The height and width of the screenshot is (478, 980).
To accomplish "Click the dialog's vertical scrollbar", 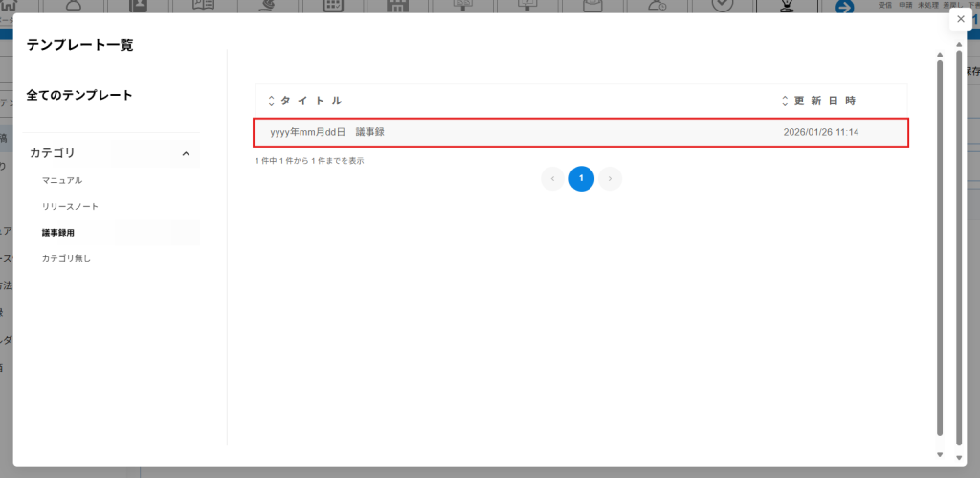I will tap(940, 239).
